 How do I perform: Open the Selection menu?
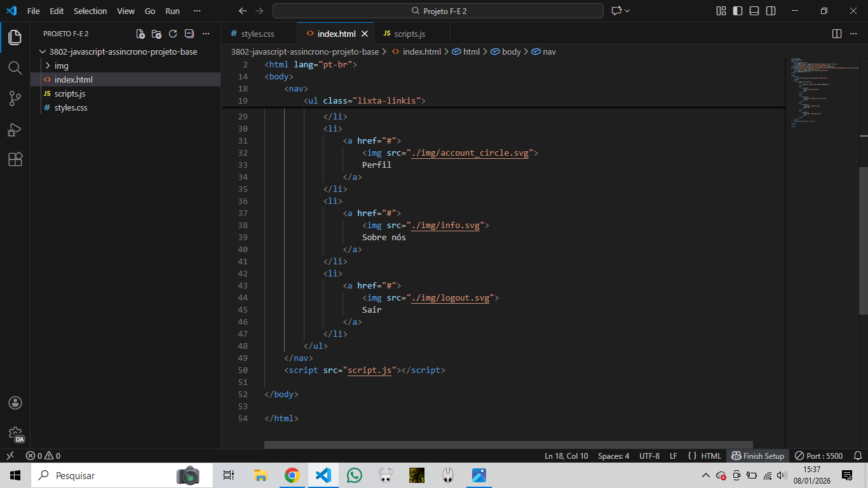click(90, 11)
